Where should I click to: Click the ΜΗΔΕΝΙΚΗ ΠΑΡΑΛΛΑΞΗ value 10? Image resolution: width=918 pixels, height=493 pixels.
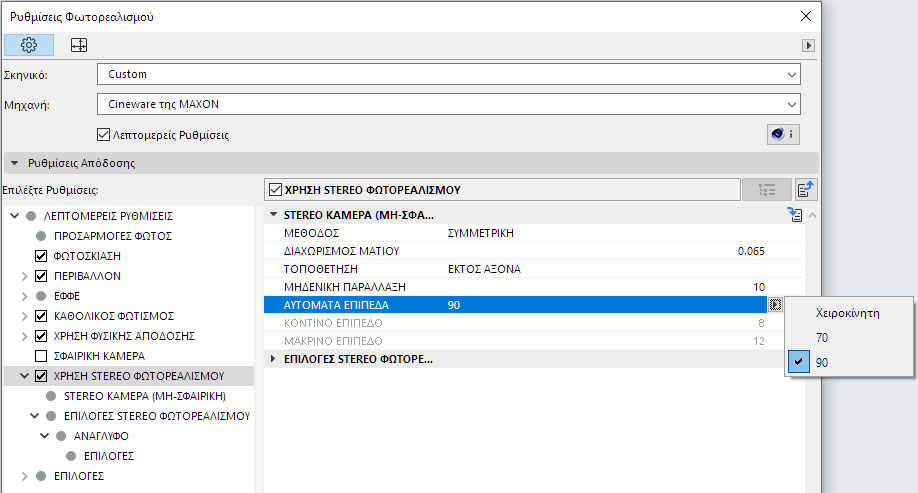[x=759, y=287]
